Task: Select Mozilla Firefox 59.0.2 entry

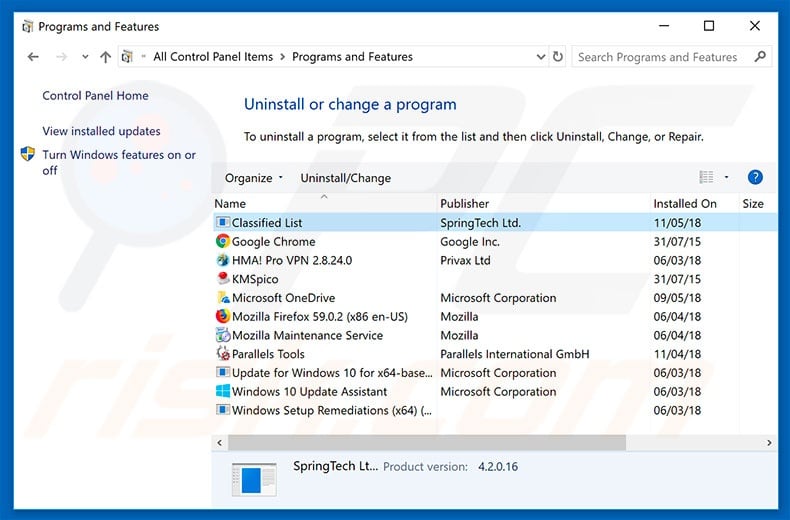Action: click(320, 316)
